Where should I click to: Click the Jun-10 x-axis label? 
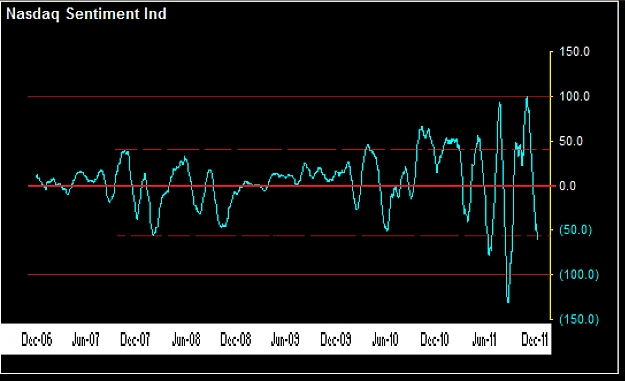tap(385, 340)
